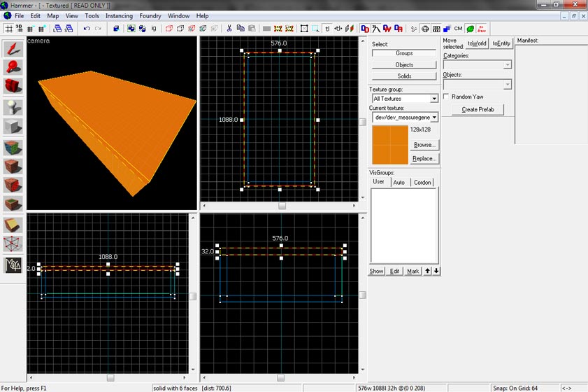Select the Apply current texture tool
This screenshot has height=392, width=588.
click(x=13, y=167)
